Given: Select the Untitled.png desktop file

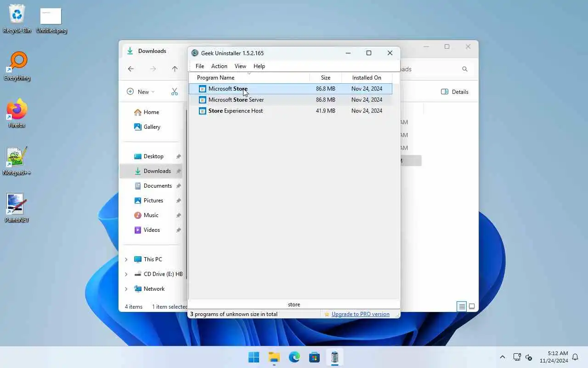Looking at the screenshot, I should 51,21.
